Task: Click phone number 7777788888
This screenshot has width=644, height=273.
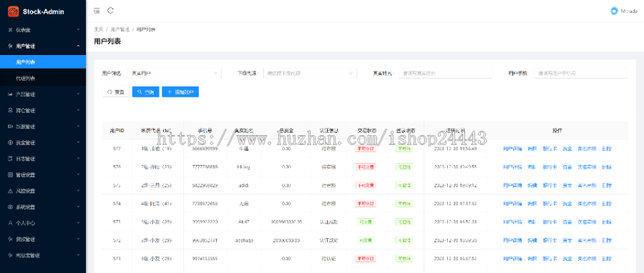Action: pyautogui.click(x=205, y=167)
